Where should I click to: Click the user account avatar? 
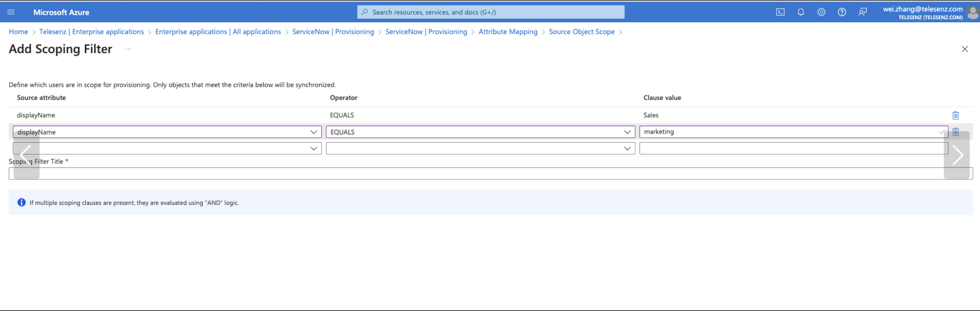coord(972,13)
